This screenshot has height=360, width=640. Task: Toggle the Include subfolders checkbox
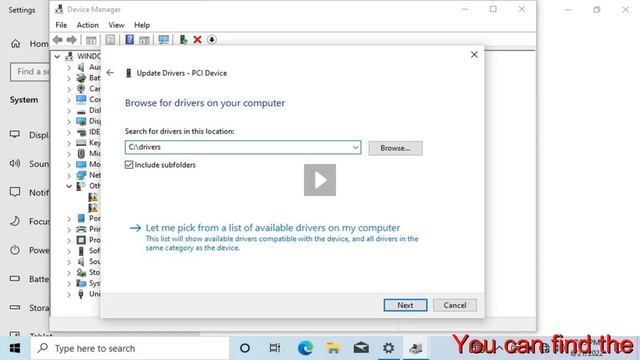tap(129, 164)
